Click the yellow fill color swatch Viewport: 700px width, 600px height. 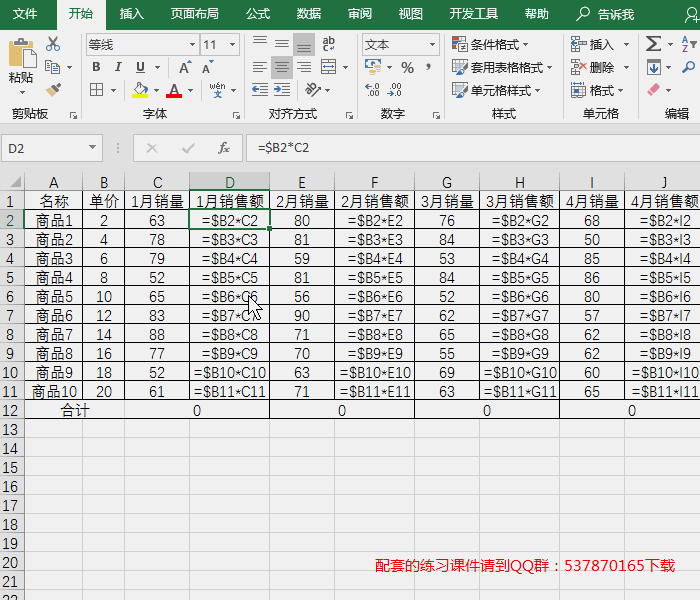click(141, 90)
